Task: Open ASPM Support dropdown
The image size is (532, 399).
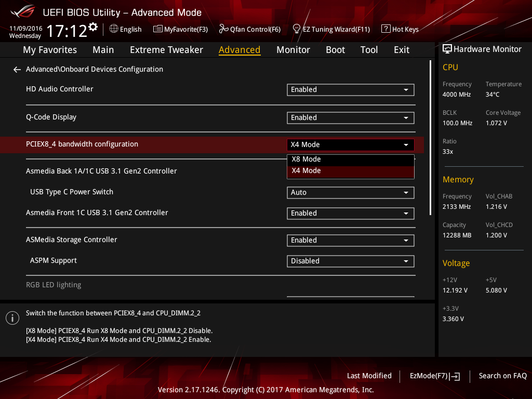Action: tap(351, 261)
